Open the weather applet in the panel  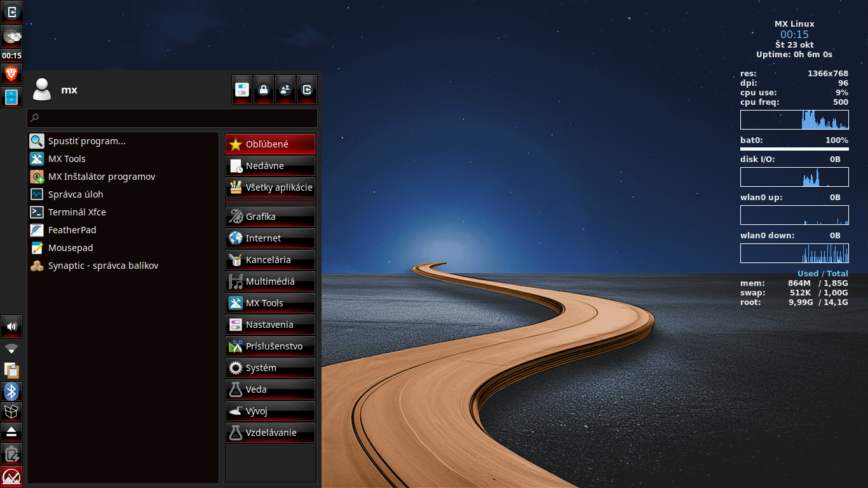tap(11, 36)
